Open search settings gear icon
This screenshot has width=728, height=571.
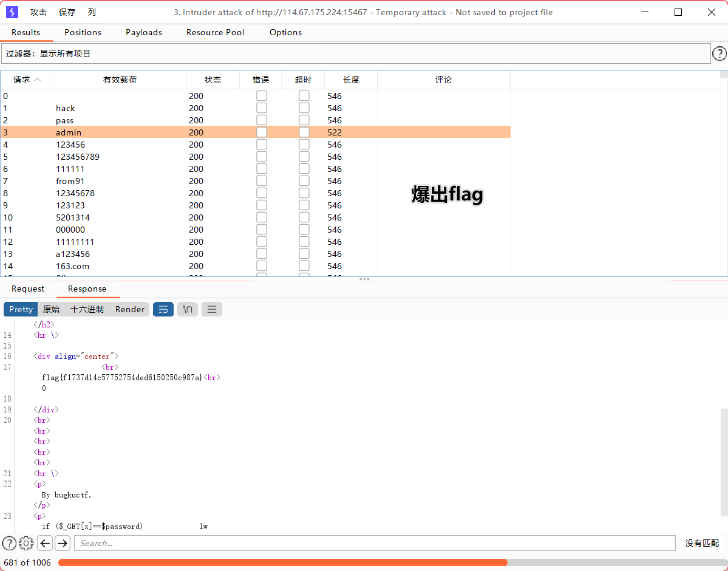tap(26, 543)
